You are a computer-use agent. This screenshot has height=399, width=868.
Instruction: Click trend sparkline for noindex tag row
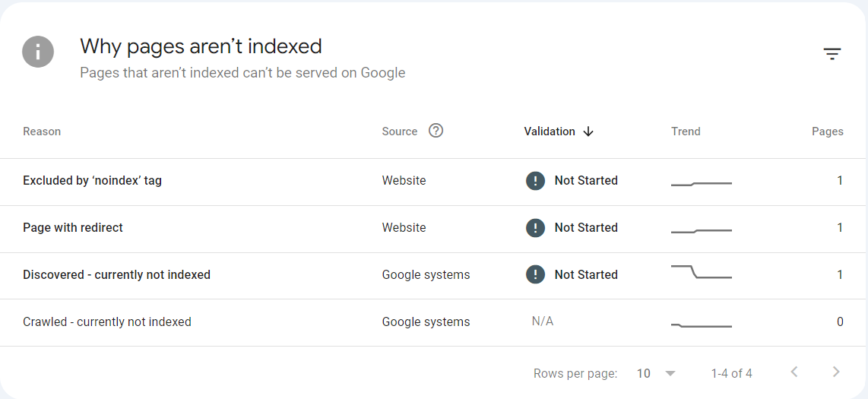[701, 183]
